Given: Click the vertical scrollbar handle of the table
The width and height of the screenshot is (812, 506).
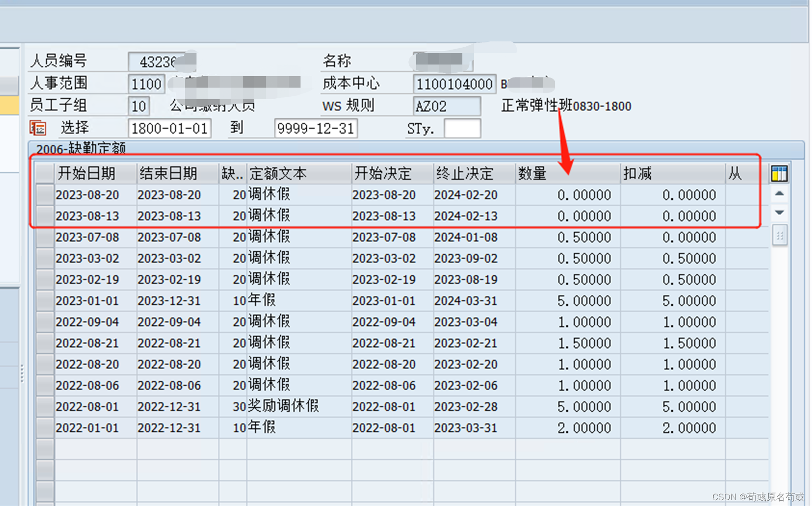Looking at the screenshot, I should (780, 236).
